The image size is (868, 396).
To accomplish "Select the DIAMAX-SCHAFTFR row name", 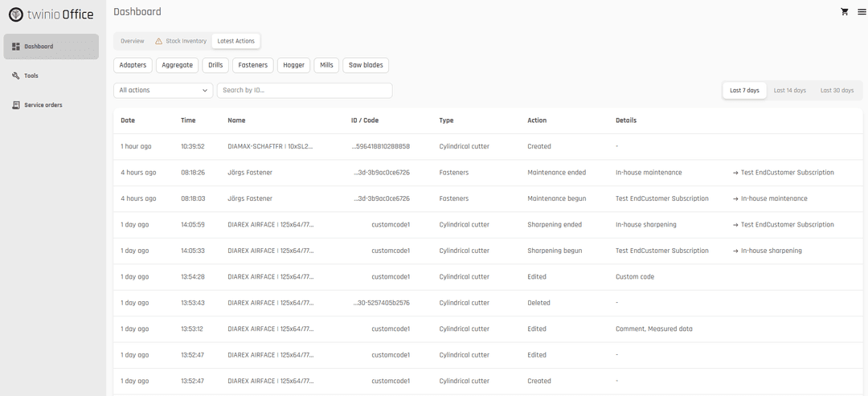I will tap(270, 146).
